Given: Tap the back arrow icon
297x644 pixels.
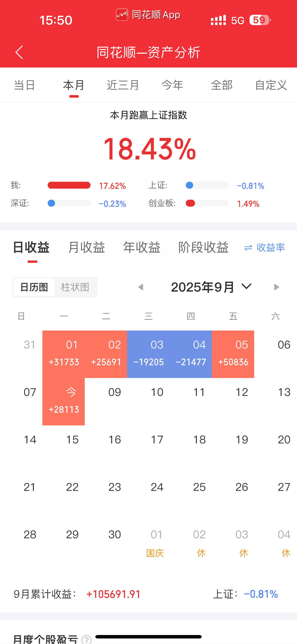Looking at the screenshot, I should (19, 52).
